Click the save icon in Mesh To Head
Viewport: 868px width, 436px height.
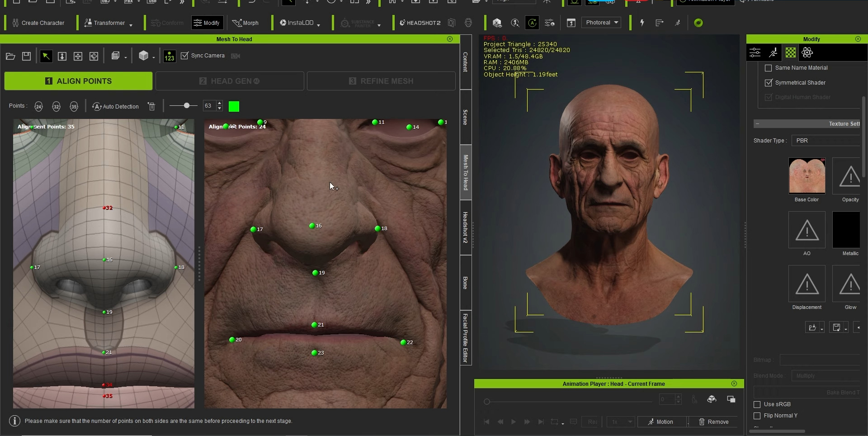[27, 56]
